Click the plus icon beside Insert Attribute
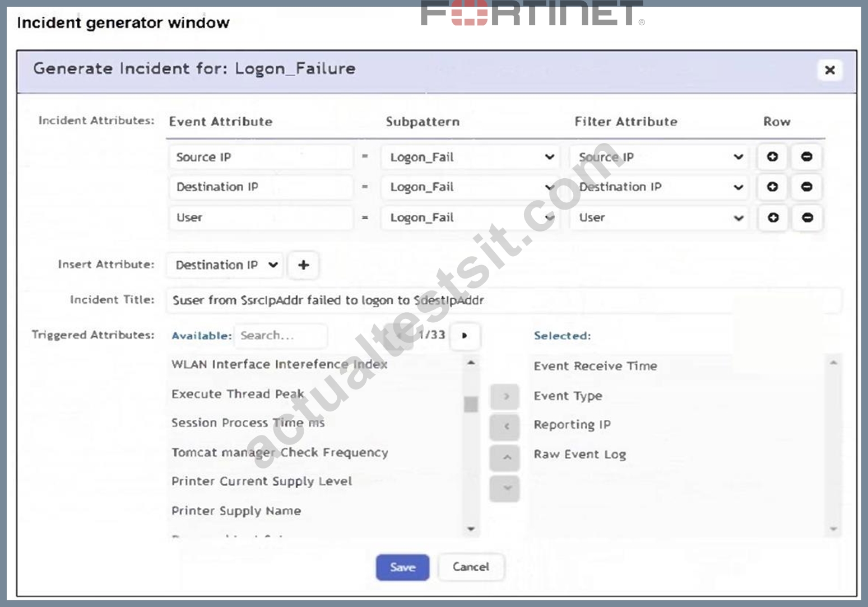868x607 pixels. coord(303,265)
